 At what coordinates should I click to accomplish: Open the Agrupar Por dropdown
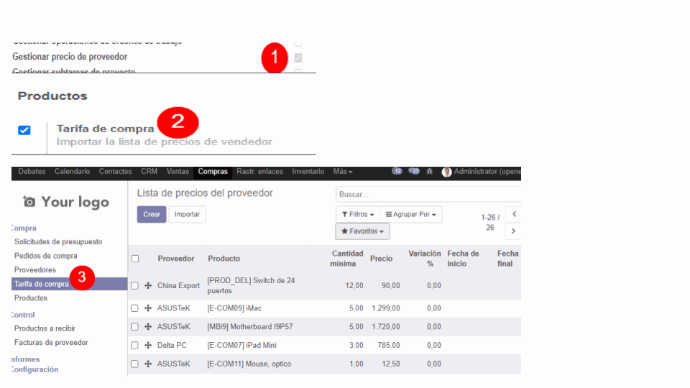tap(411, 214)
